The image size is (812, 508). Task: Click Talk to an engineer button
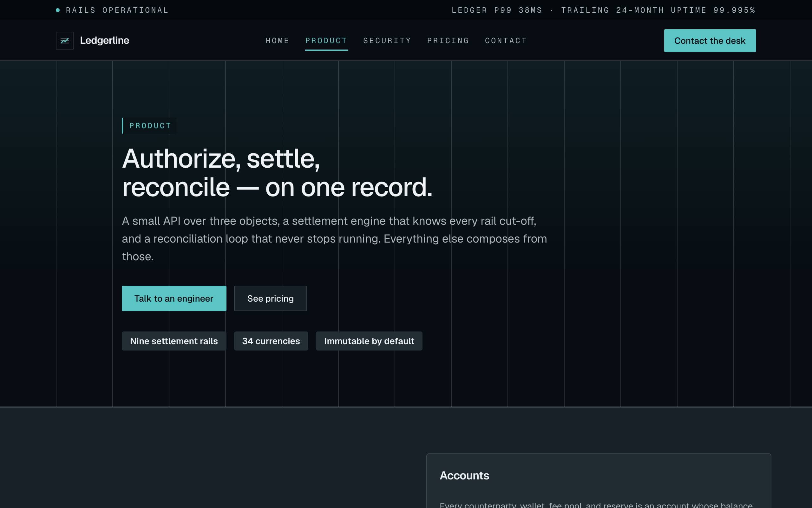pyautogui.click(x=174, y=298)
